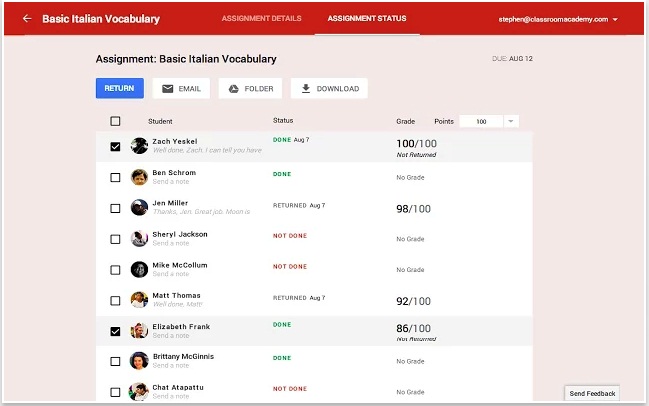Click the Drive icon on Folder button

pos(232,89)
